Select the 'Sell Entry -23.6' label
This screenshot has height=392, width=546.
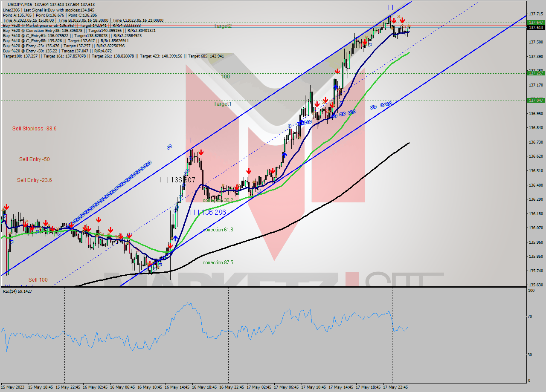[x=35, y=180]
